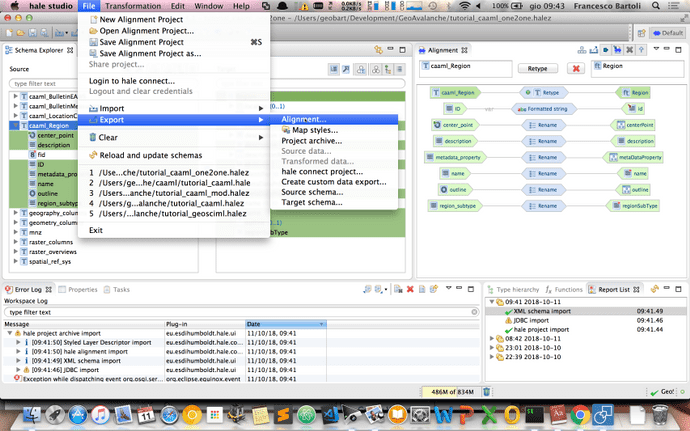The image size is (690, 431).
Task: Click the Retype button in Alignment panel
Action: 537,68
